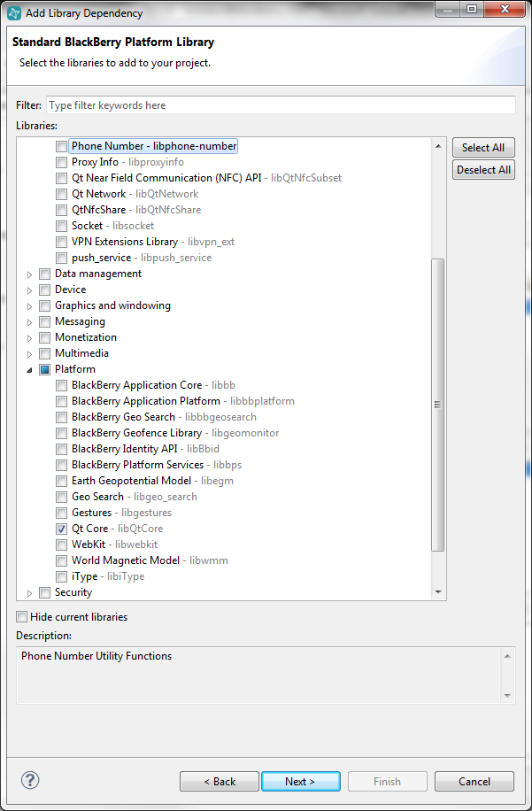Check the Multimedia category checkbox
Viewport: 532px width, 811px height.
tap(45, 354)
